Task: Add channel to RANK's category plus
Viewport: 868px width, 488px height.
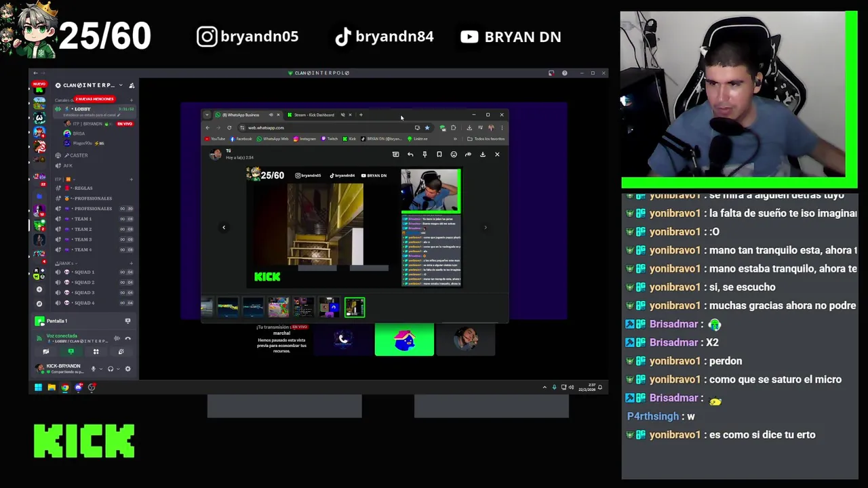Action: (x=131, y=263)
